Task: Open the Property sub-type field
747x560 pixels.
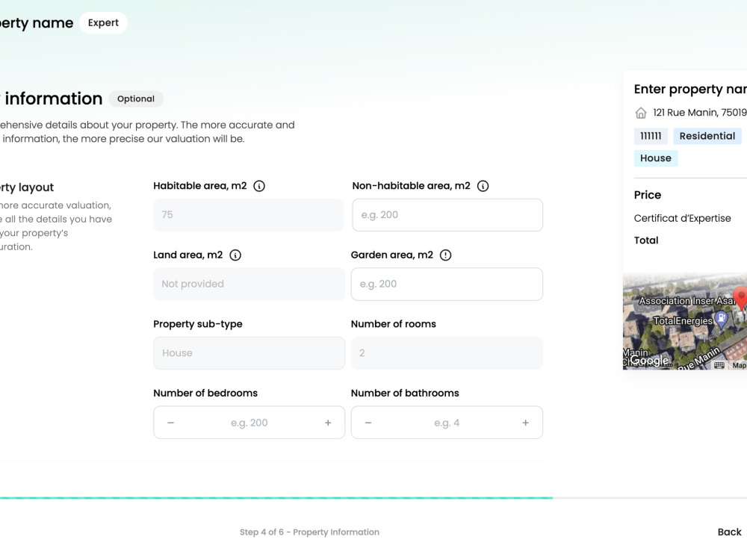Action: point(249,352)
